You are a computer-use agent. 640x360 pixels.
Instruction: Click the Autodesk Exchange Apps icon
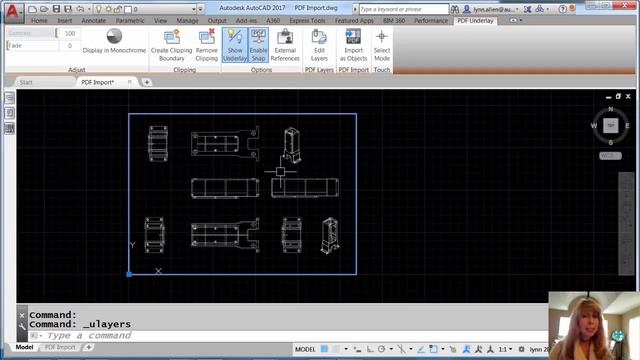click(527, 9)
